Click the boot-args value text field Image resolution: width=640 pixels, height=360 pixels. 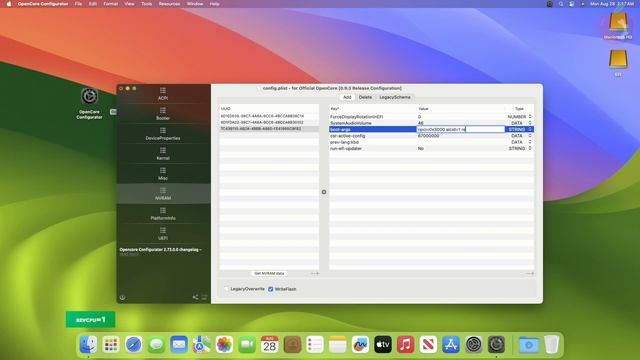pos(460,129)
